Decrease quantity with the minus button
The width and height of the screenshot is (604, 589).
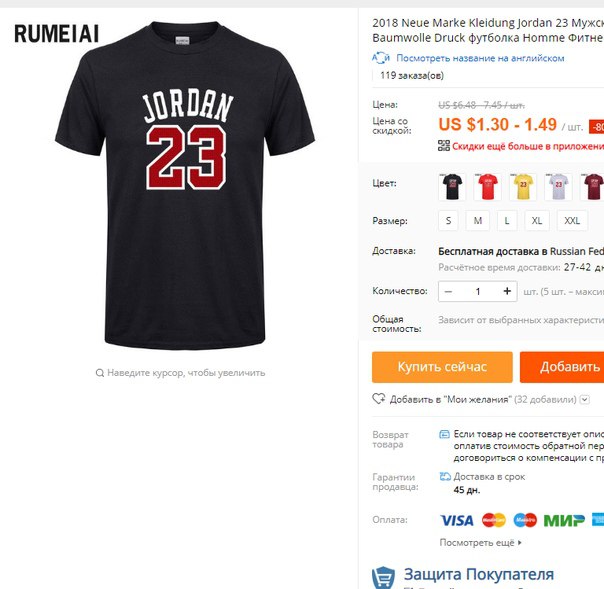448,292
